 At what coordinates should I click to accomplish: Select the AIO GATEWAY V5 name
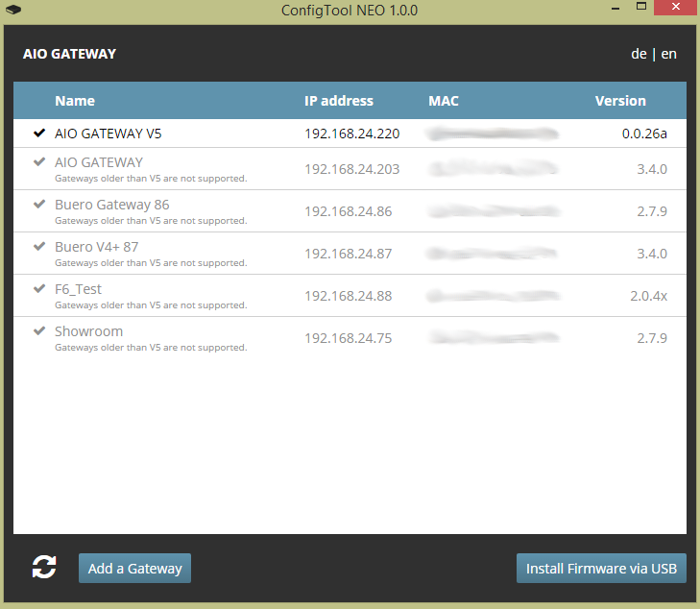coord(109,134)
